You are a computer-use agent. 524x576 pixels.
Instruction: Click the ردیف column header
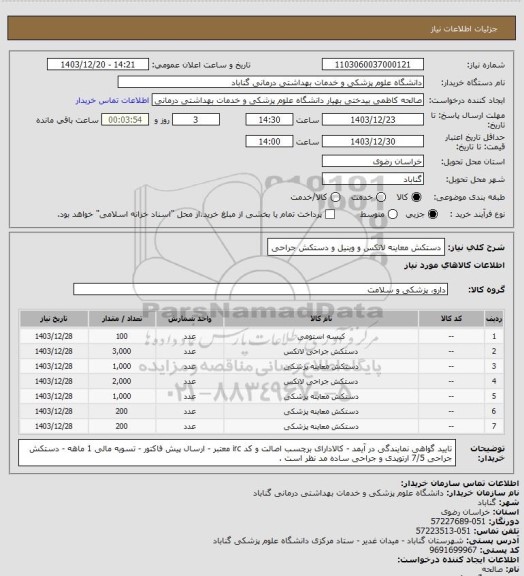(x=494, y=318)
